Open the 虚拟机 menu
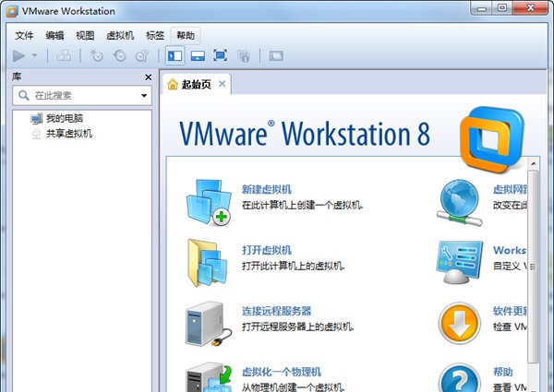The image size is (554, 392). (x=120, y=35)
